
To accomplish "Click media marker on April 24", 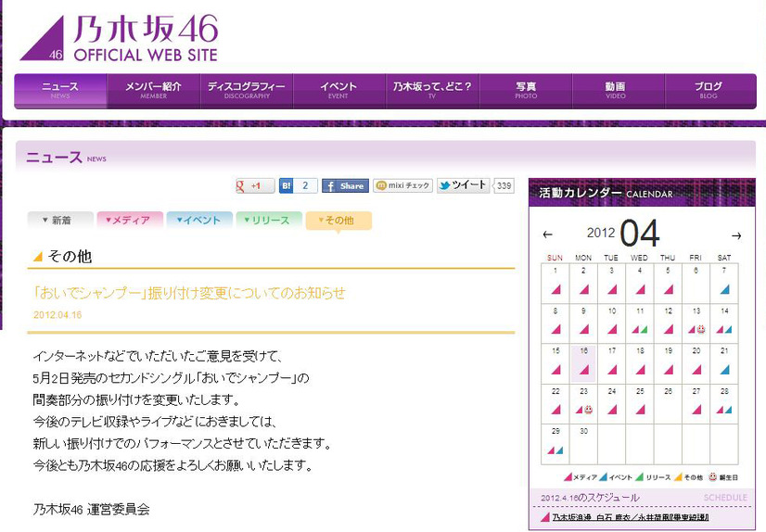I will click(x=613, y=410).
